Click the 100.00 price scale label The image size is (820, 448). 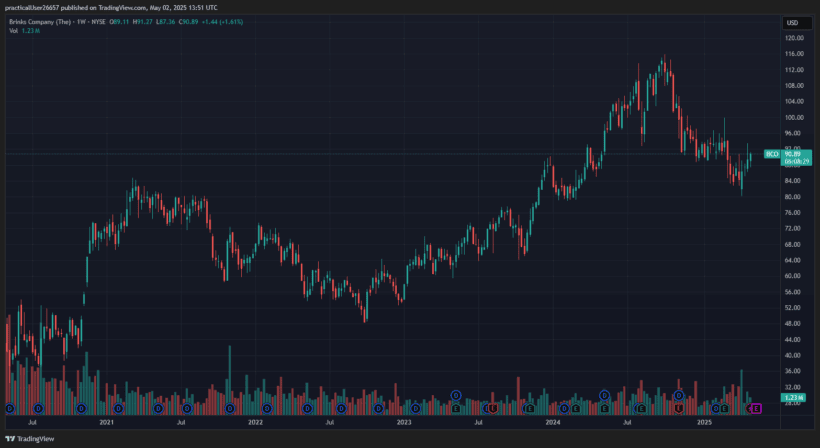(795, 117)
